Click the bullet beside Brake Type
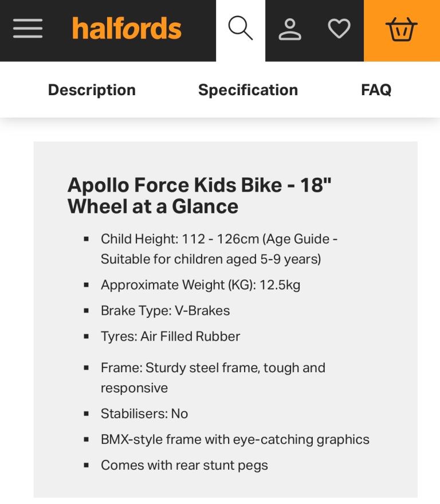 87,311
